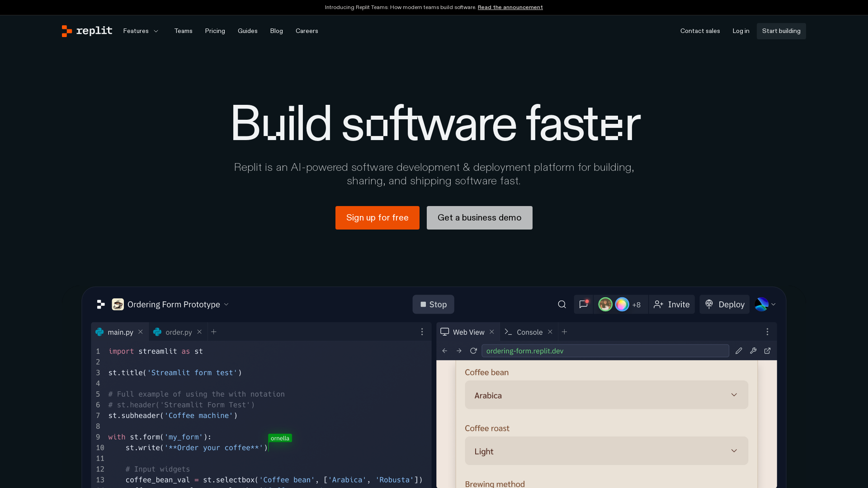This screenshot has width=868, height=488.
Task: Open editor pane three-dot menu
Action: click(422, 332)
